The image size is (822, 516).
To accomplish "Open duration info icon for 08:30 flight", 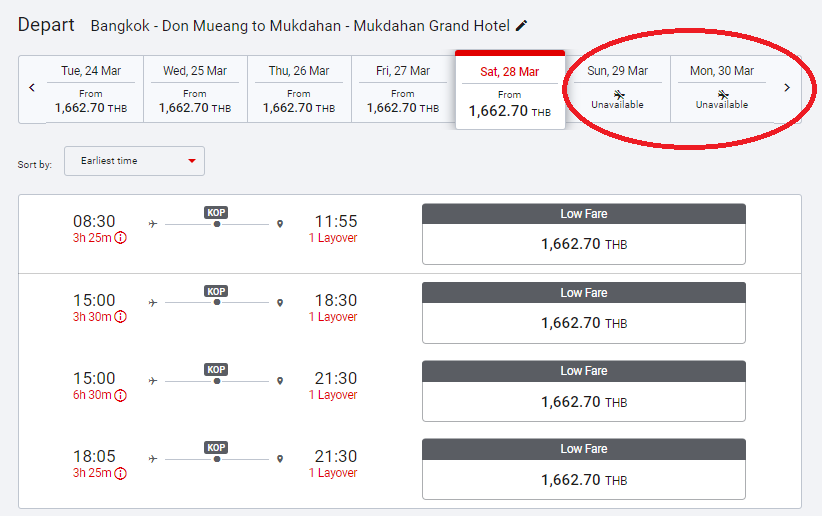I will click(x=121, y=238).
